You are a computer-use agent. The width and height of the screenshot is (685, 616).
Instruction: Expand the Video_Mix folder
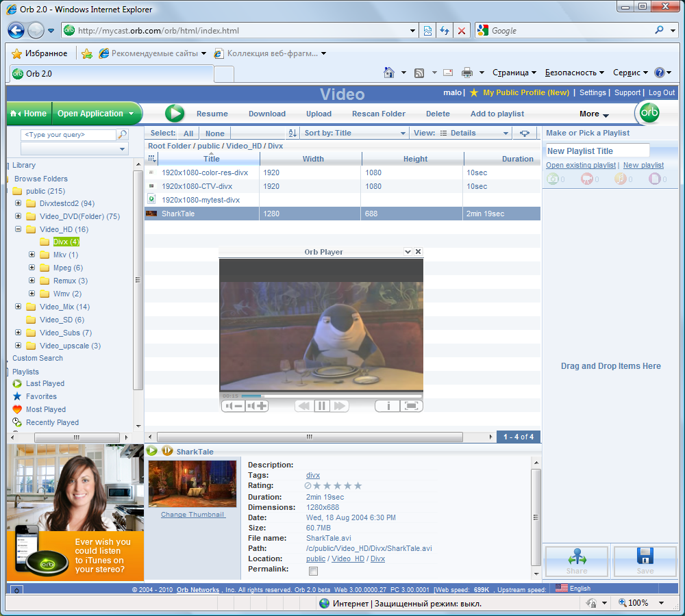point(18,307)
